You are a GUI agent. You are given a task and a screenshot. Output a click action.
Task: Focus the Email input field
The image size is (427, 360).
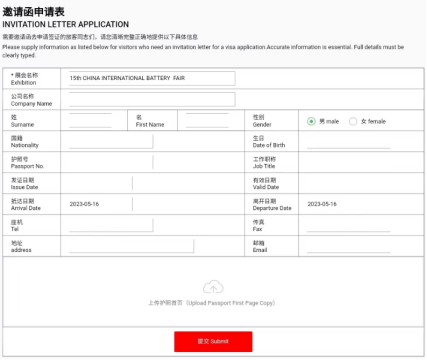pyautogui.click(x=348, y=246)
